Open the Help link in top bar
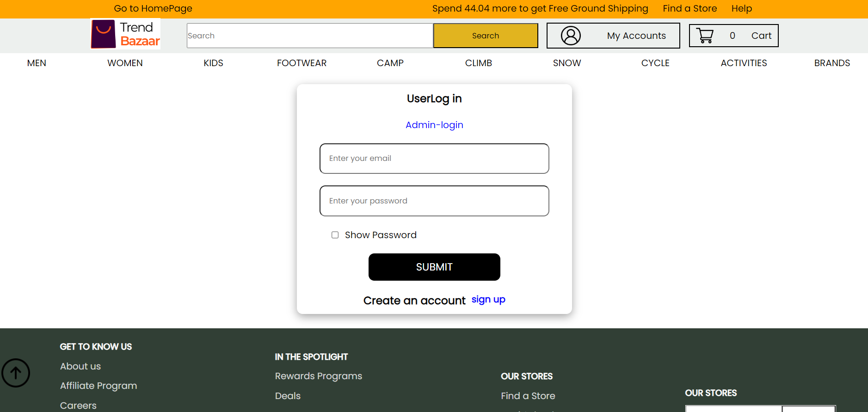The height and width of the screenshot is (412, 868). [x=742, y=8]
